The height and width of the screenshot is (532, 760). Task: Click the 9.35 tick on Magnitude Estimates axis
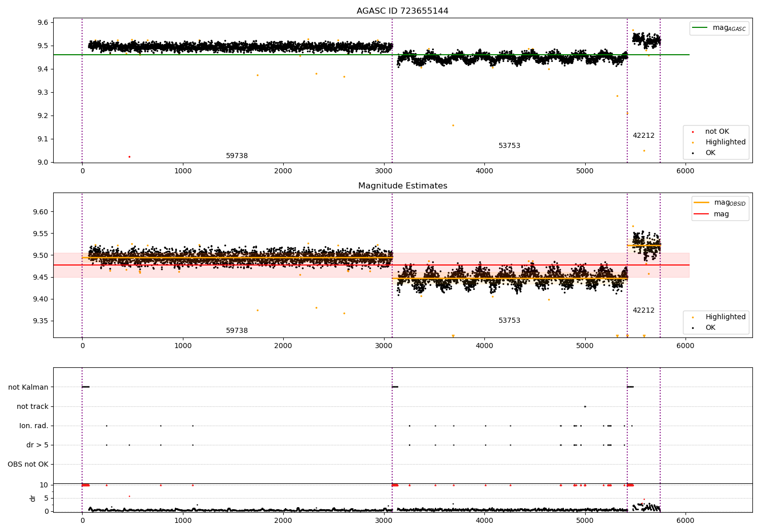41,321
